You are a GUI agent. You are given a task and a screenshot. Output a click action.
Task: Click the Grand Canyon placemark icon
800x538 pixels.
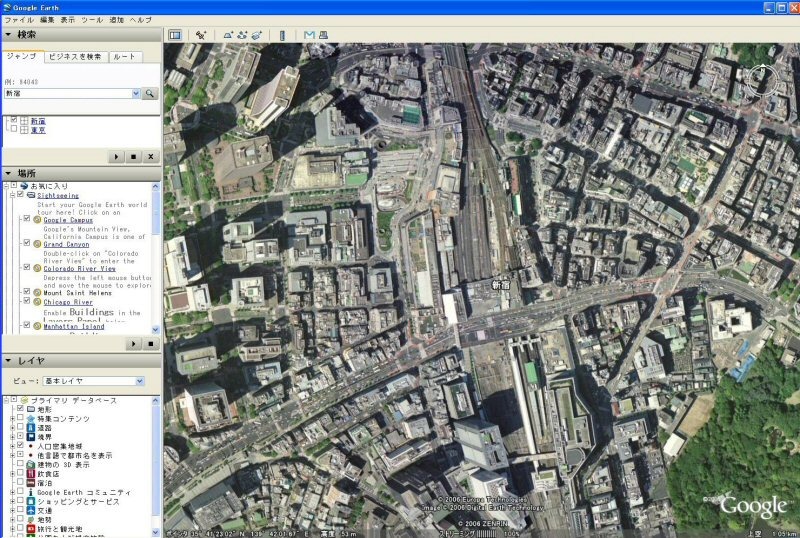pos(37,244)
